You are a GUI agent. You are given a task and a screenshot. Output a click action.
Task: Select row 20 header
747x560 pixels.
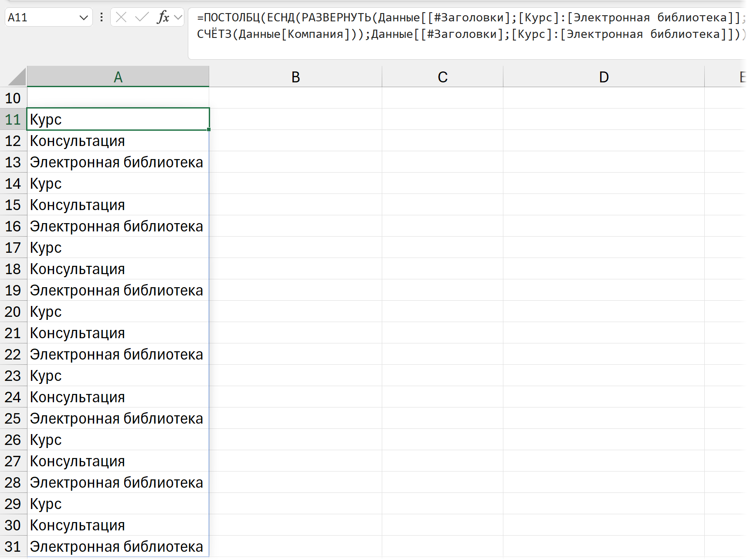coord(13,312)
